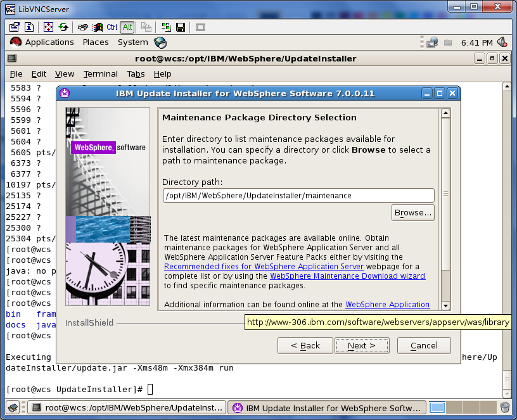Open the file transfer icon

click(x=165, y=27)
